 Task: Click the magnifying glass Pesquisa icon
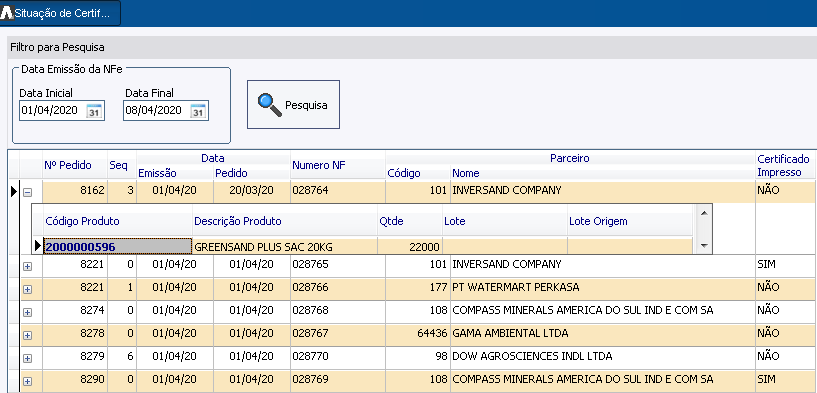269,105
